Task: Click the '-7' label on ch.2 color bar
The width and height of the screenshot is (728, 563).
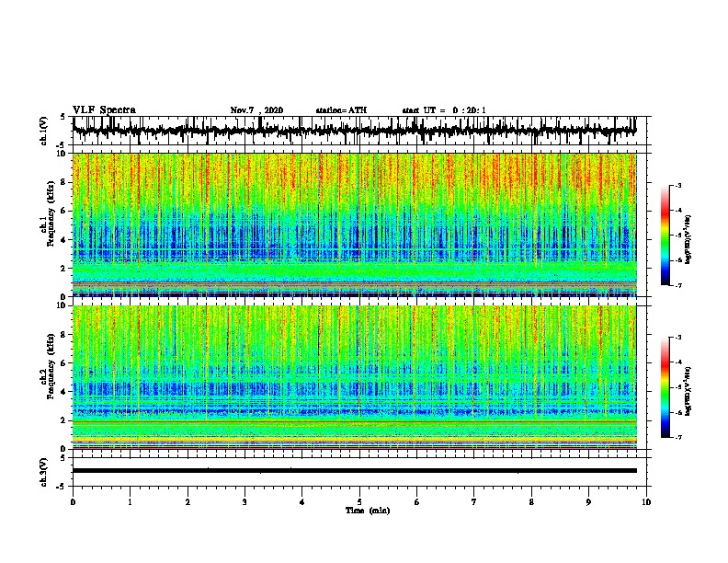Action: tap(677, 437)
